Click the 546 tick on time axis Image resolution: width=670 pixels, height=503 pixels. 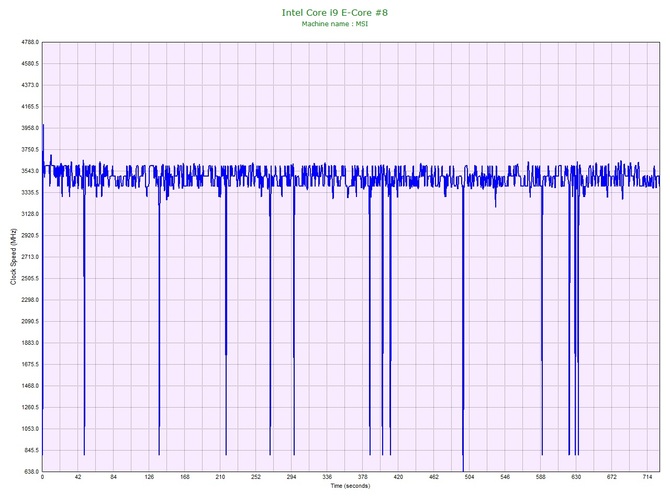tap(505, 477)
